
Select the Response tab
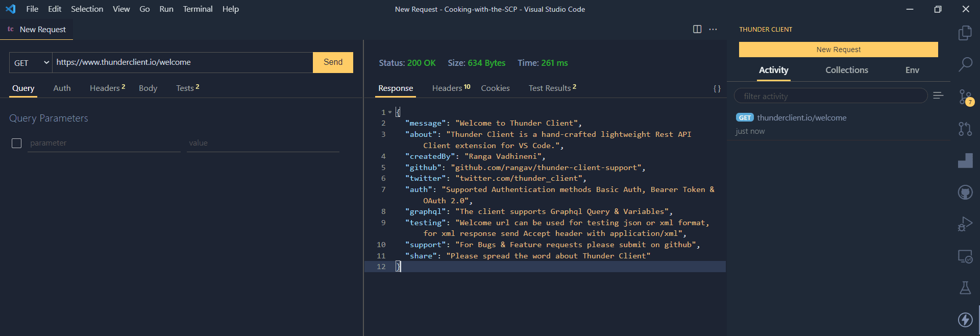coord(396,88)
